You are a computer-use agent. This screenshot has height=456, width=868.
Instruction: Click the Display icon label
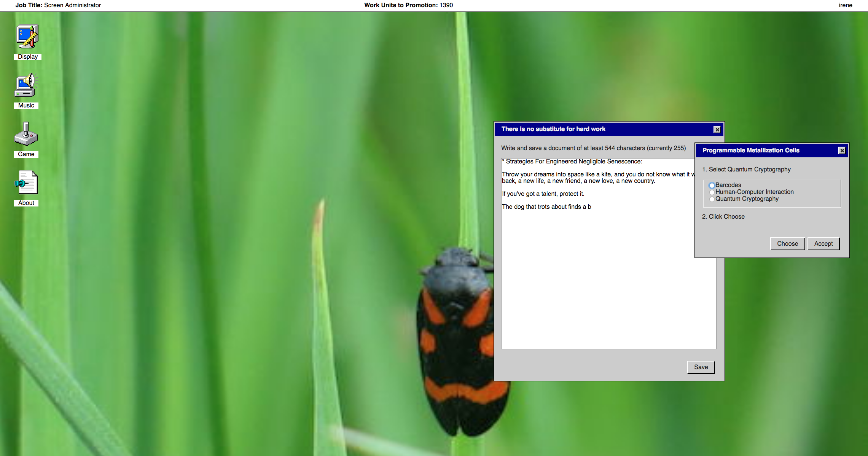pos(28,57)
